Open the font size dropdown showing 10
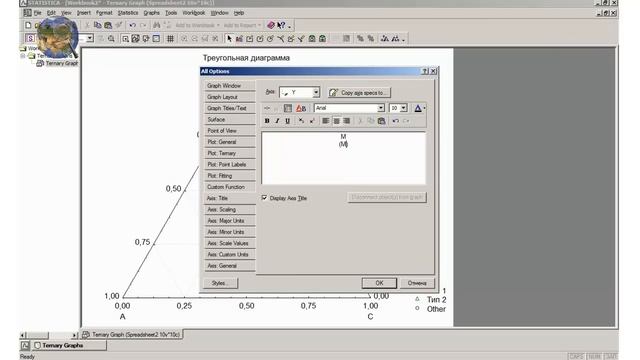This screenshot has height=360, width=640. point(404,108)
